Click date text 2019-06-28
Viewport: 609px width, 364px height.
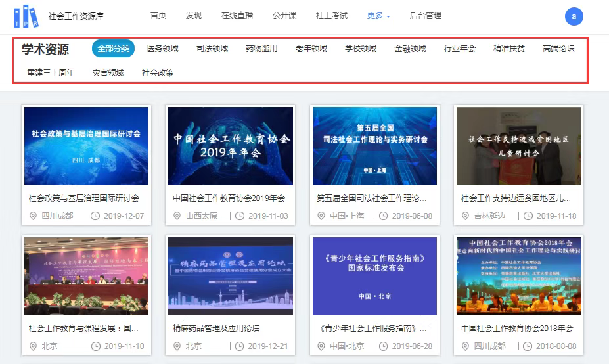pos(412,346)
